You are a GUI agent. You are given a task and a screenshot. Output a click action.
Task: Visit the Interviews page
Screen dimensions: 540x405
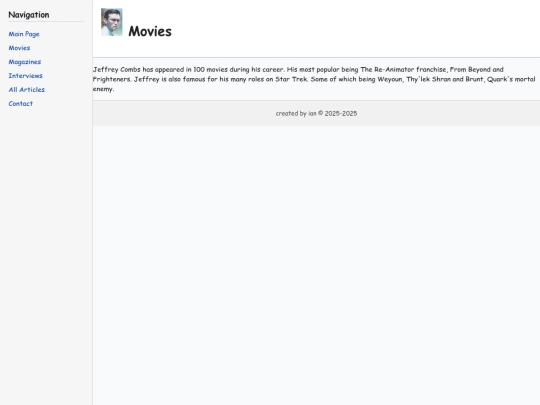point(25,76)
